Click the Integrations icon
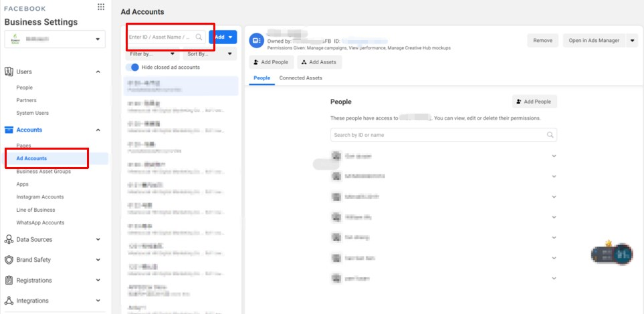This screenshot has height=314, width=644. coord(9,301)
